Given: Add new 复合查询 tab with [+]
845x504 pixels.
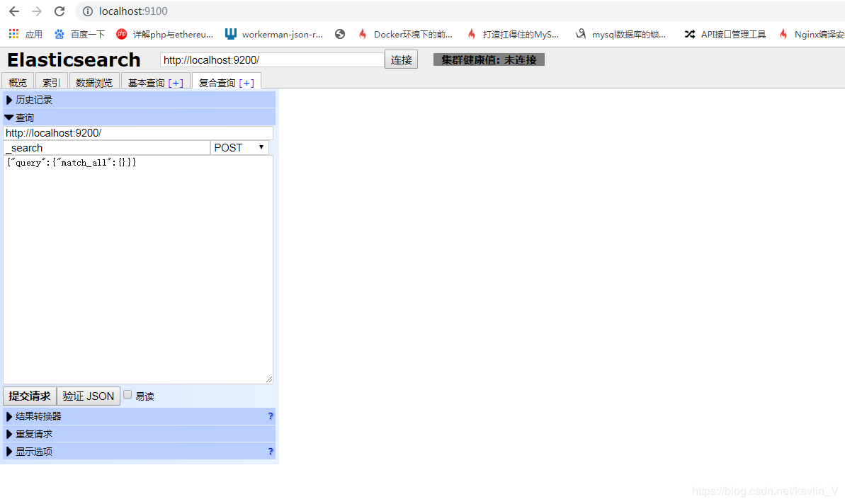Looking at the screenshot, I should pyautogui.click(x=246, y=83).
